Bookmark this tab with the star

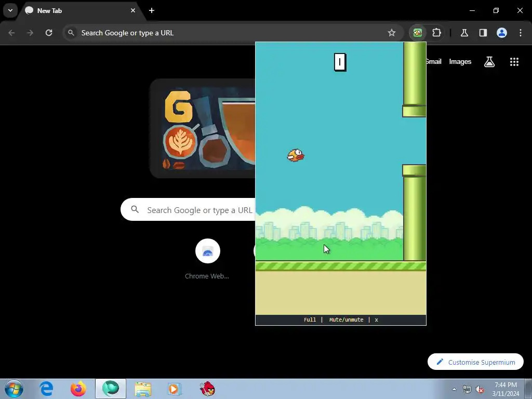(392, 33)
